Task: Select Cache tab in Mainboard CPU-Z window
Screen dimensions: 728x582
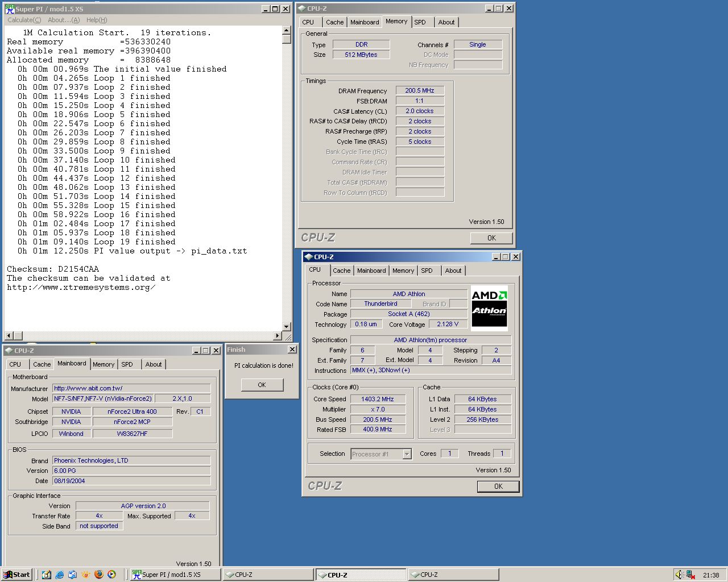Action: pyautogui.click(x=42, y=364)
